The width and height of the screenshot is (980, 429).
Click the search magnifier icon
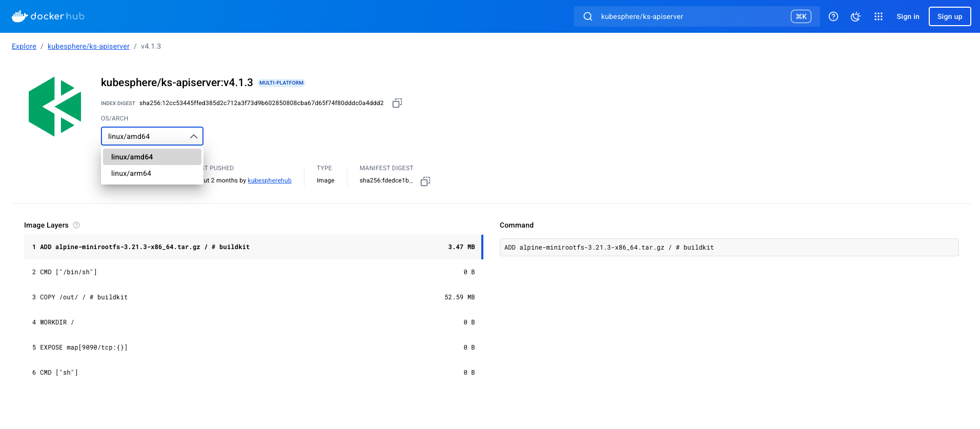click(x=588, y=16)
